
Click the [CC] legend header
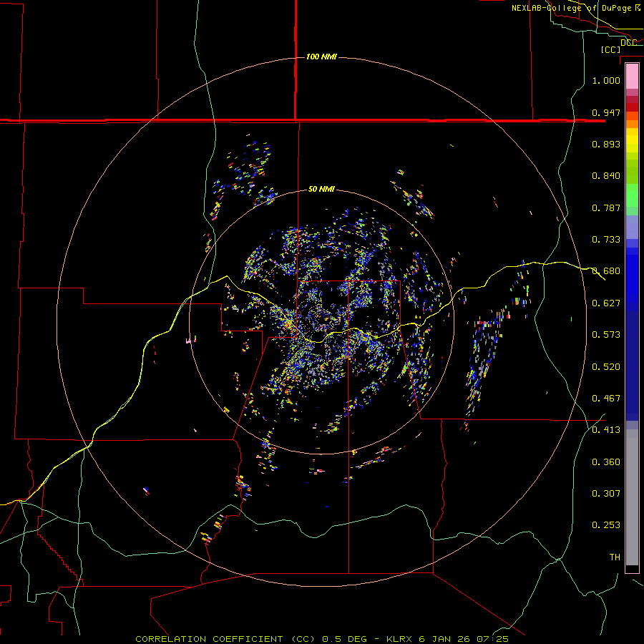(x=610, y=49)
